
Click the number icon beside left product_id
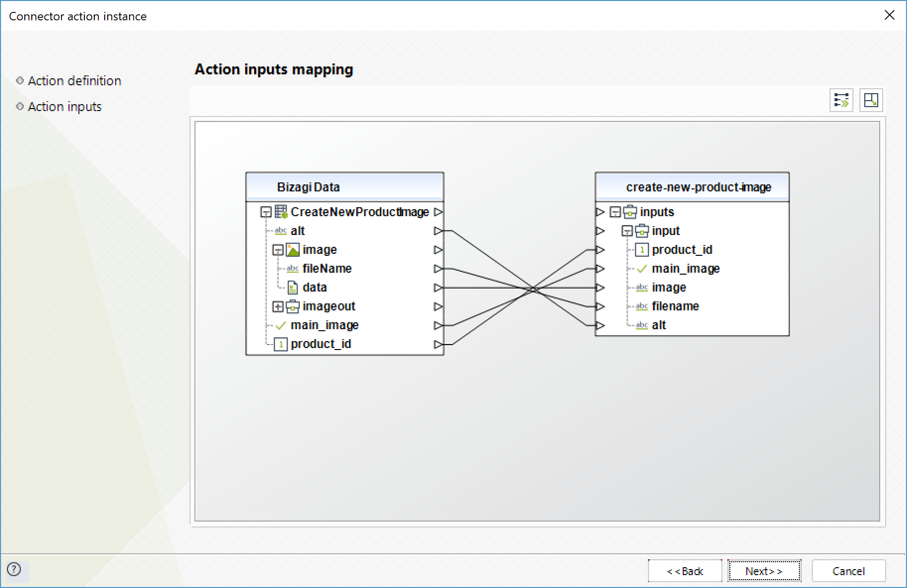coord(281,344)
